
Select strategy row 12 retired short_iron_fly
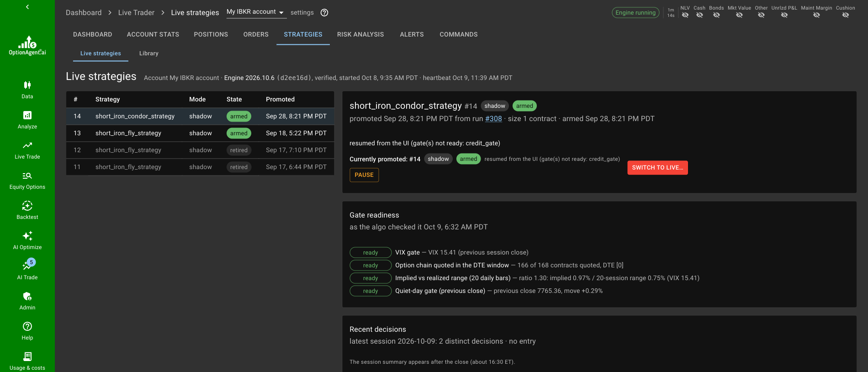(200, 150)
